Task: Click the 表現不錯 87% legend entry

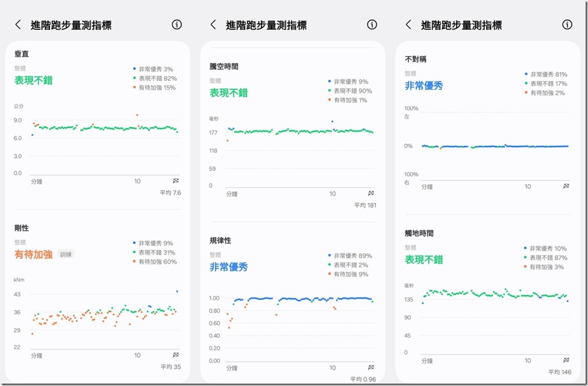Action: 546,258
